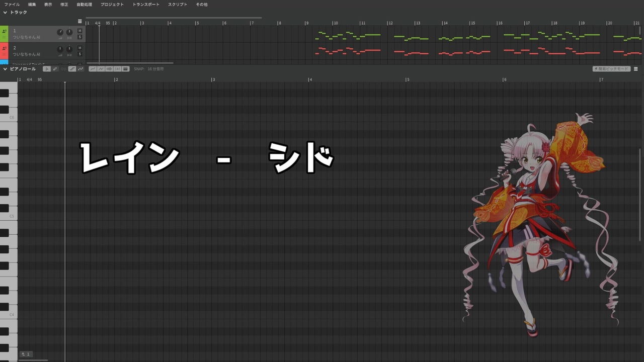Open the 表示 menu
The height and width of the screenshot is (362, 644).
click(x=48, y=5)
